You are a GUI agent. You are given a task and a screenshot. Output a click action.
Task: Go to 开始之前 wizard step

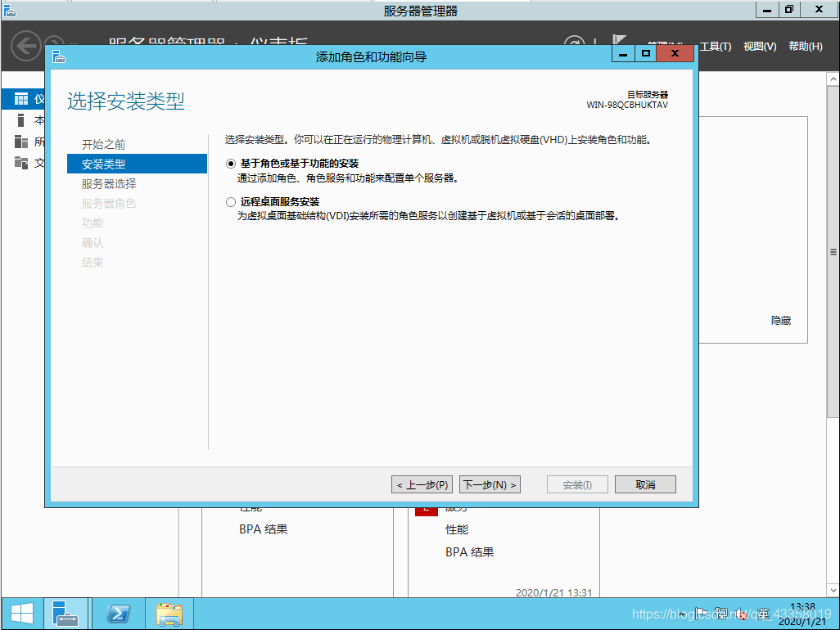point(103,145)
